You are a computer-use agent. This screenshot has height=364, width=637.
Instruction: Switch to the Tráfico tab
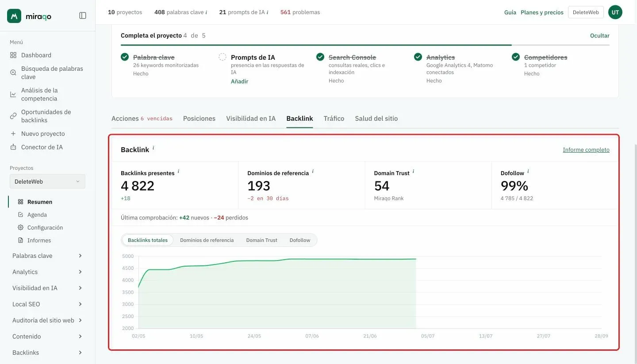pos(334,119)
